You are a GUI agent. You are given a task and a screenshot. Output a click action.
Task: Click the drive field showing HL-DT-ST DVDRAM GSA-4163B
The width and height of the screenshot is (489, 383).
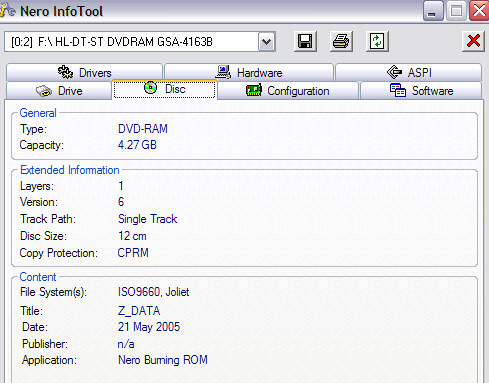pyautogui.click(x=140, y=42)
